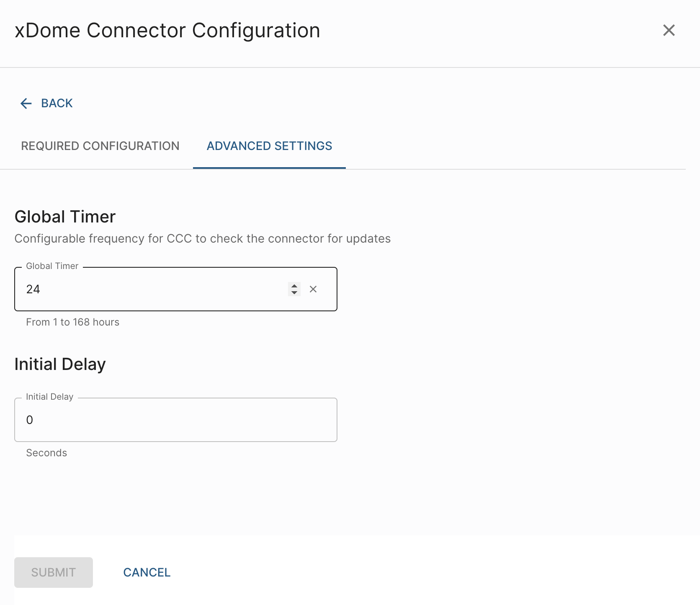The width and height of the screenshot is (700, 605).
Task: Click the 'From 1 to 168 hours' hint
Action: [x=72, y=322]
